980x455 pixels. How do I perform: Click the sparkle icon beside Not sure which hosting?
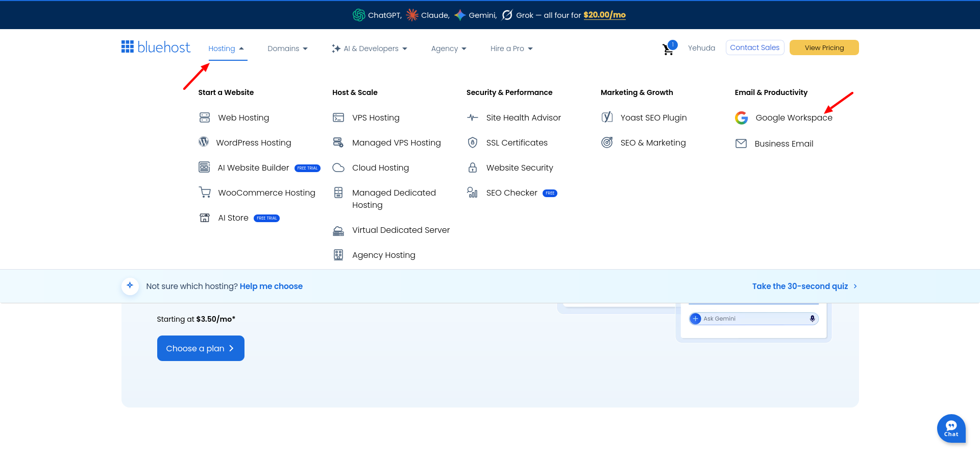(x=130, y=285)
